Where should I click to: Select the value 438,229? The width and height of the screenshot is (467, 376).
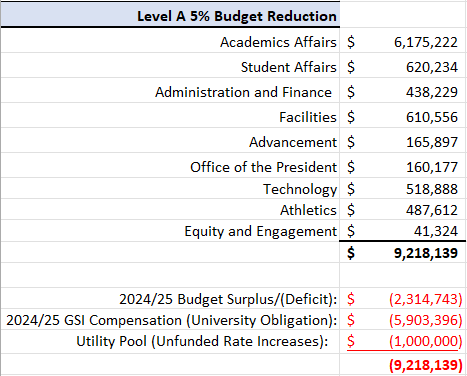[x=432, y=92]
